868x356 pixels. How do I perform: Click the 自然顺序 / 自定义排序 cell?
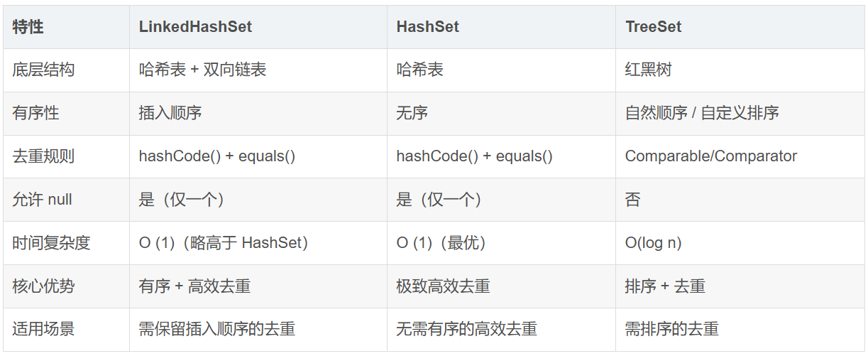pos(702,113)
